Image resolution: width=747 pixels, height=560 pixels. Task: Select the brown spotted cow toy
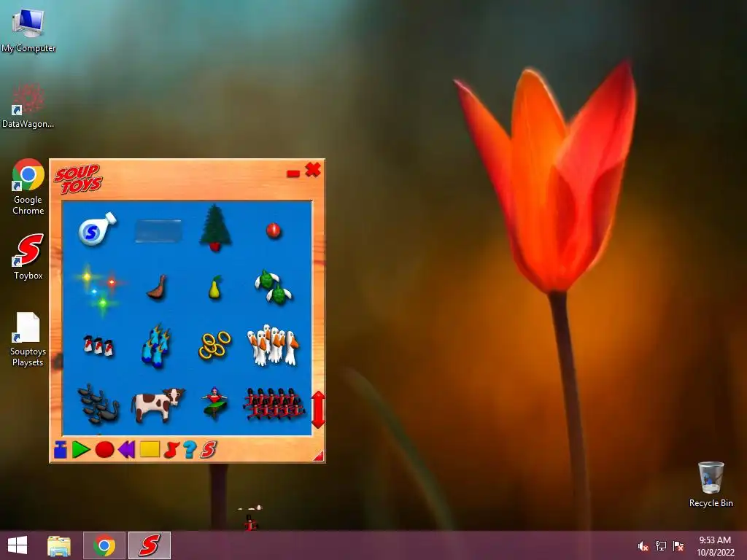point(158,405)
